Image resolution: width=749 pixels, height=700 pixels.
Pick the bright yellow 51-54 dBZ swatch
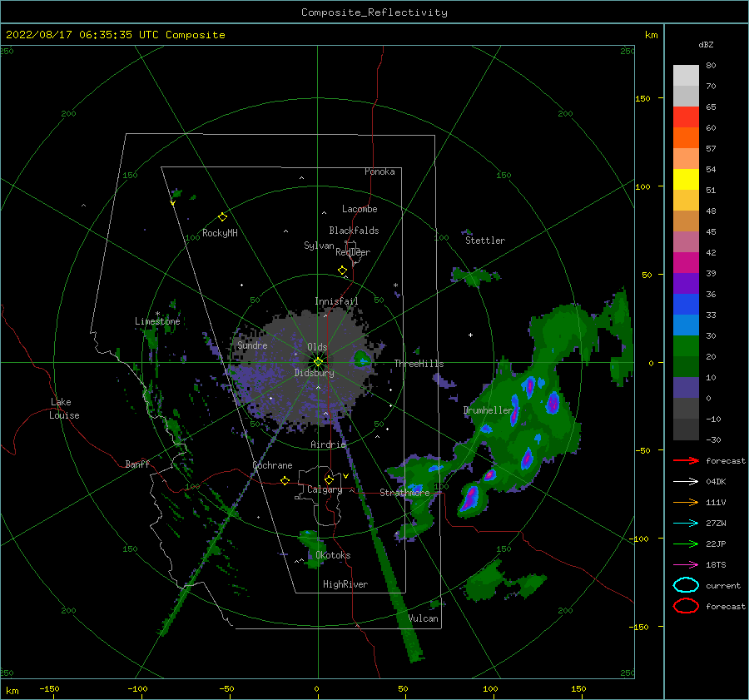(686, 180)
